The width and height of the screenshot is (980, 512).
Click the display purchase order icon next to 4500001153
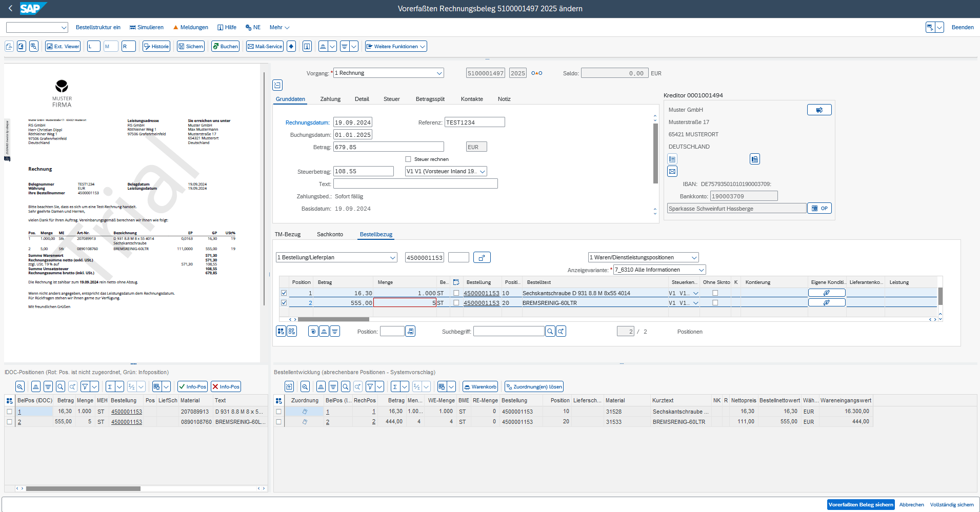[x=482, y=257]
